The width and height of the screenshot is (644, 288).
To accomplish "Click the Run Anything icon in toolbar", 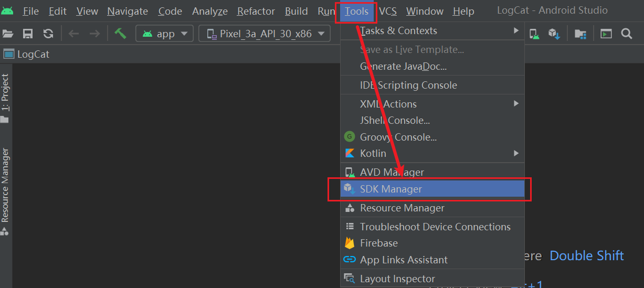I will tap(606, 34).
